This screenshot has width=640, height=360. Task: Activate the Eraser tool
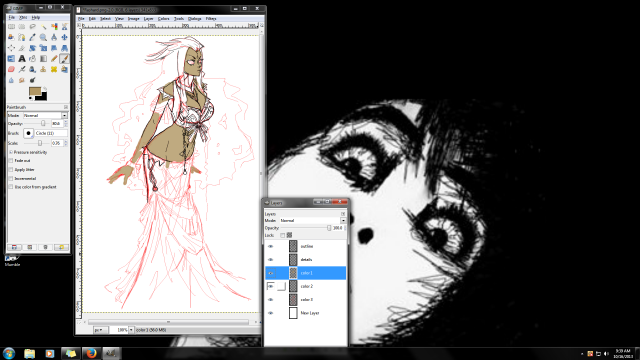point(11,69)
